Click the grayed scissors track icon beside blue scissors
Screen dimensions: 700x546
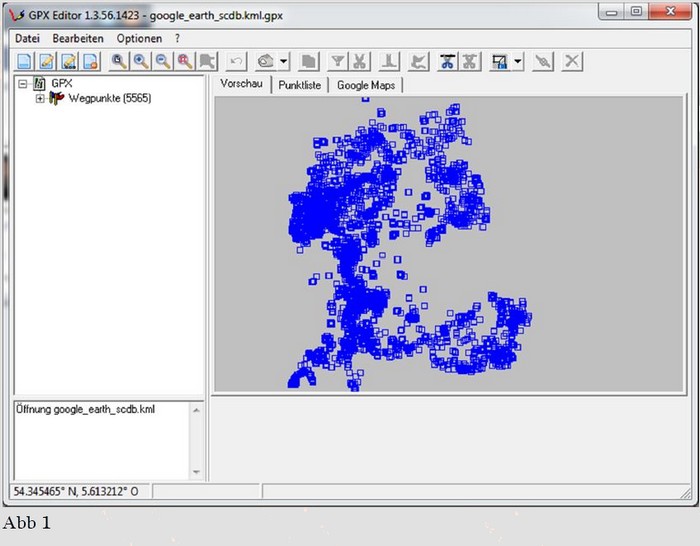[470, 62]
